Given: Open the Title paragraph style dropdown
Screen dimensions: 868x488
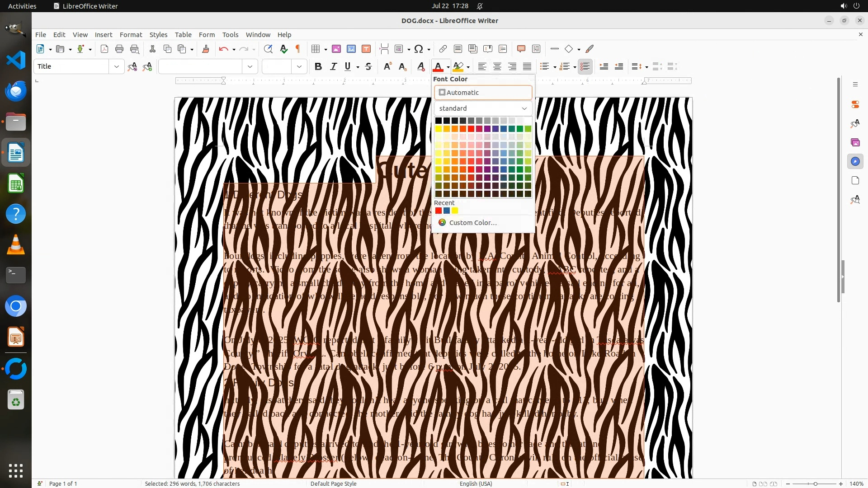Looking at the screenshot, I should [x=116, y=66].
